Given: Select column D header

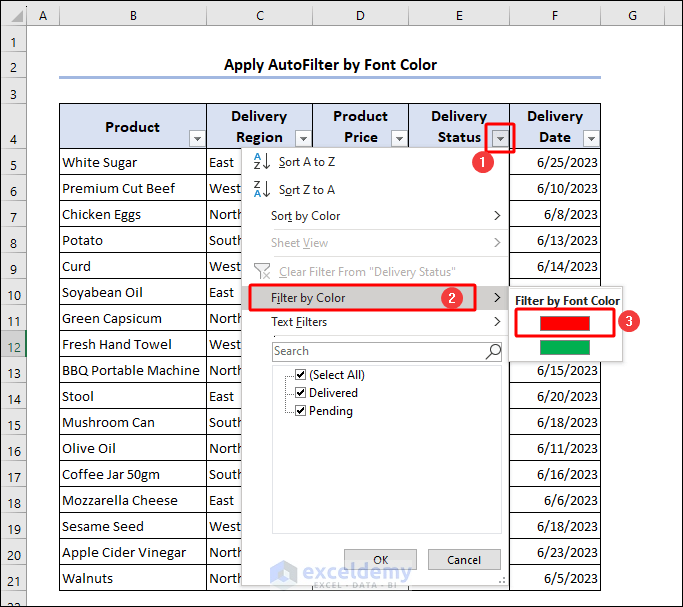Looking at the screenshot, I should pos(360,16).
